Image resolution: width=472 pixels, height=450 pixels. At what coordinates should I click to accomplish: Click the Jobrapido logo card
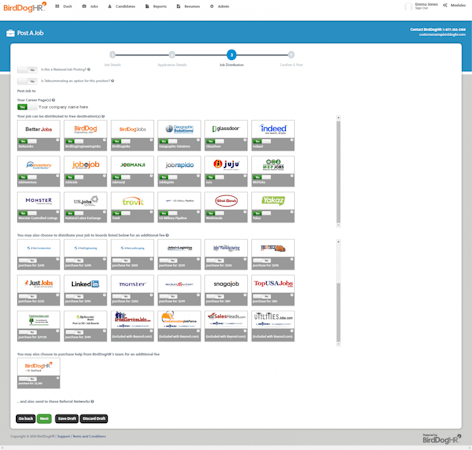(179, 165)
